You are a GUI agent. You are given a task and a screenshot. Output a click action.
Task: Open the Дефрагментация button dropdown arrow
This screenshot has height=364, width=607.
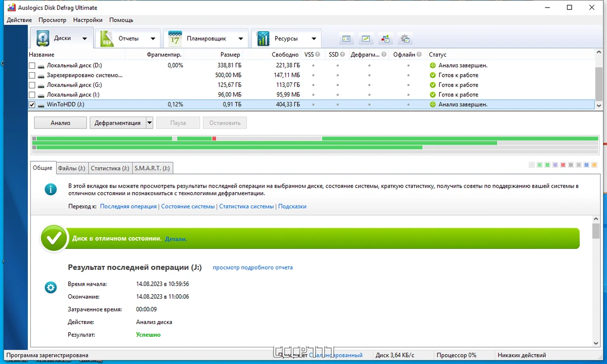click(149, 123)
